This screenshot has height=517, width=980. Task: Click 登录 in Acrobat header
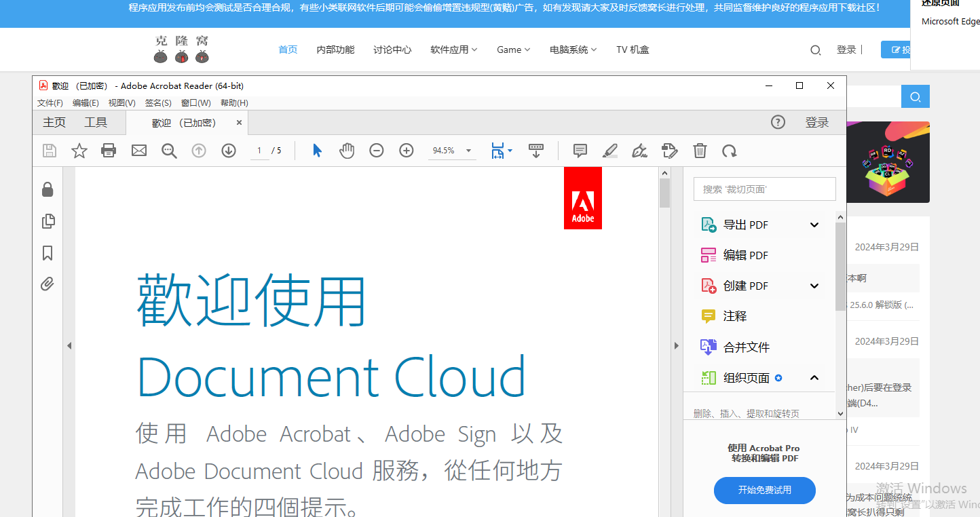point(817,122)
